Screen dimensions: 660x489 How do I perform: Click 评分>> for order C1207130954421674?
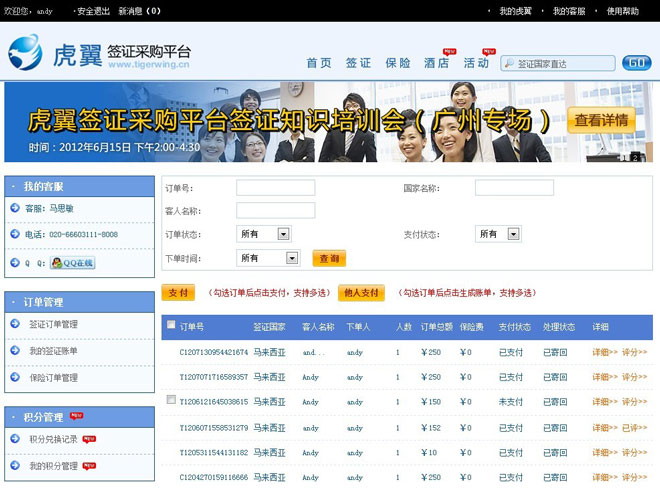click(x=634, y=352)
